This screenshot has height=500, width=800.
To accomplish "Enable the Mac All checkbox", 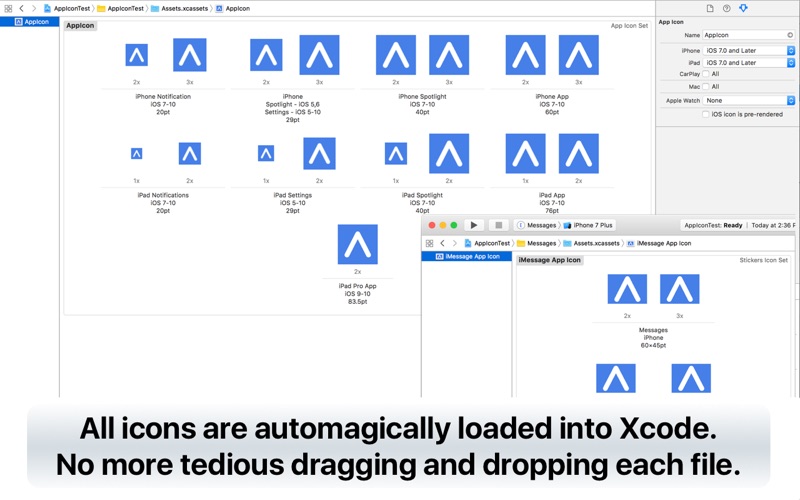I will click(706, 87).
